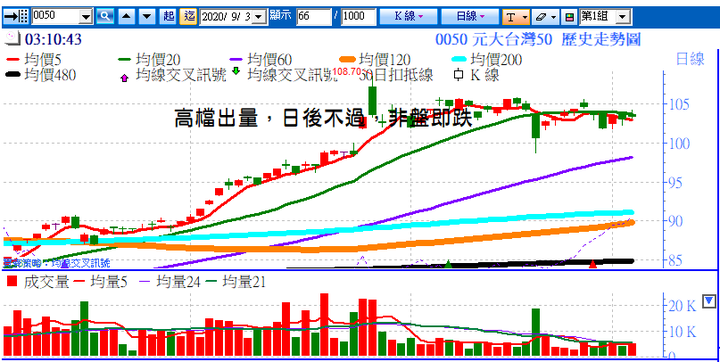Open the date picker dropdown arrow
The height and width of the screenshot is (362, 720).
pyautogui.click(x=260, y=17)
